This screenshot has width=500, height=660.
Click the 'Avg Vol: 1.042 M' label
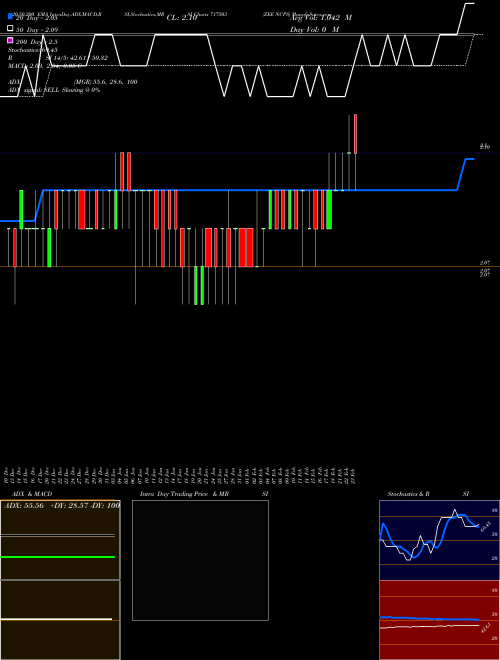(x=321, y=18)
